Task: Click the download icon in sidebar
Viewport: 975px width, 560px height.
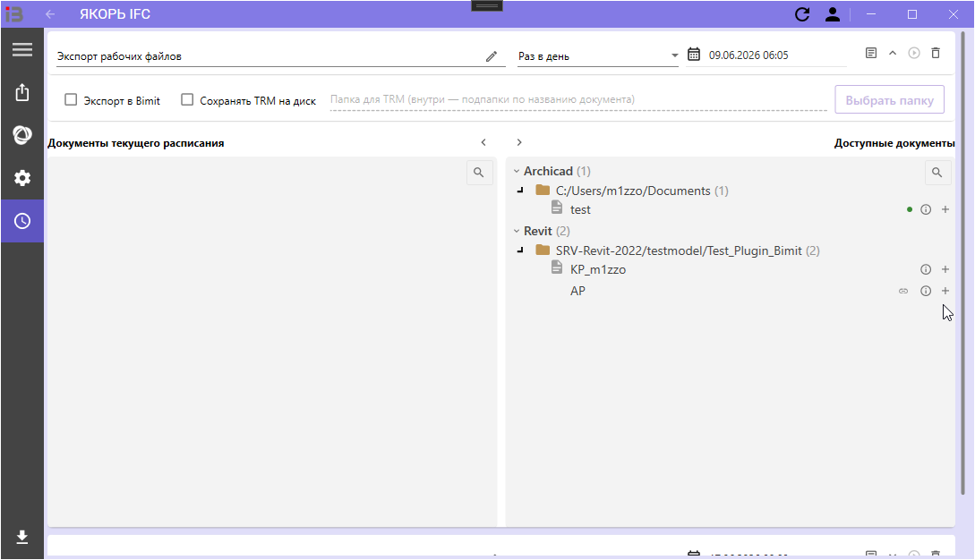Action: coord(22,537)
